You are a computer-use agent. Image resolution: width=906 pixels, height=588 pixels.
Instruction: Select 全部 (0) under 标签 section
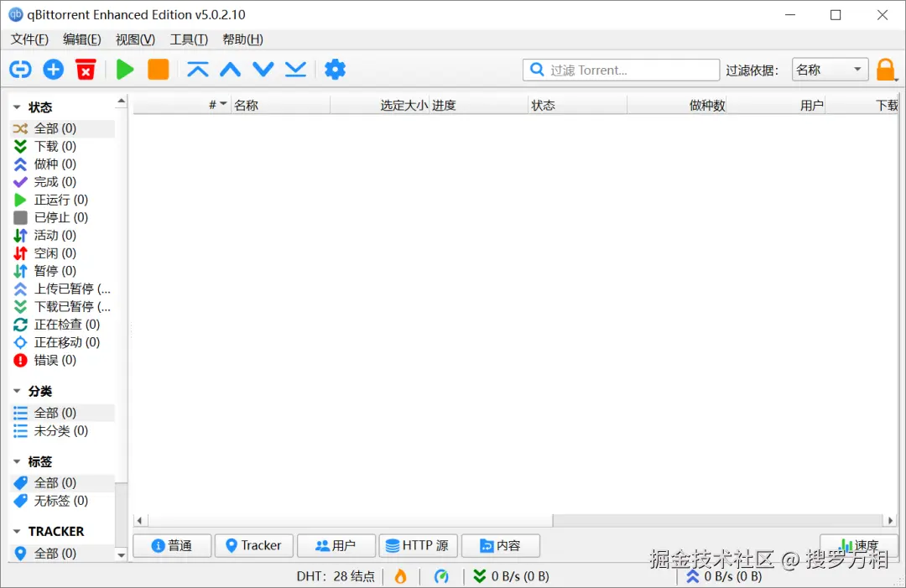coord(63,483)
